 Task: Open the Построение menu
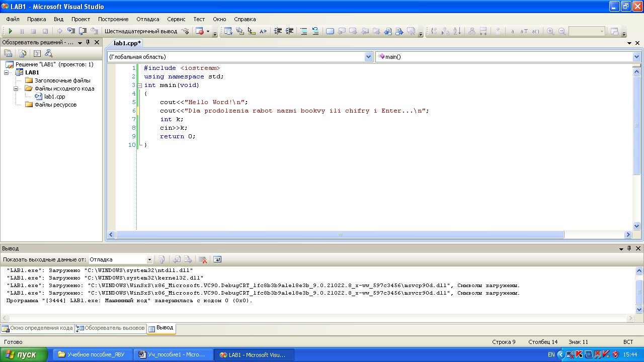pos(113,19)
